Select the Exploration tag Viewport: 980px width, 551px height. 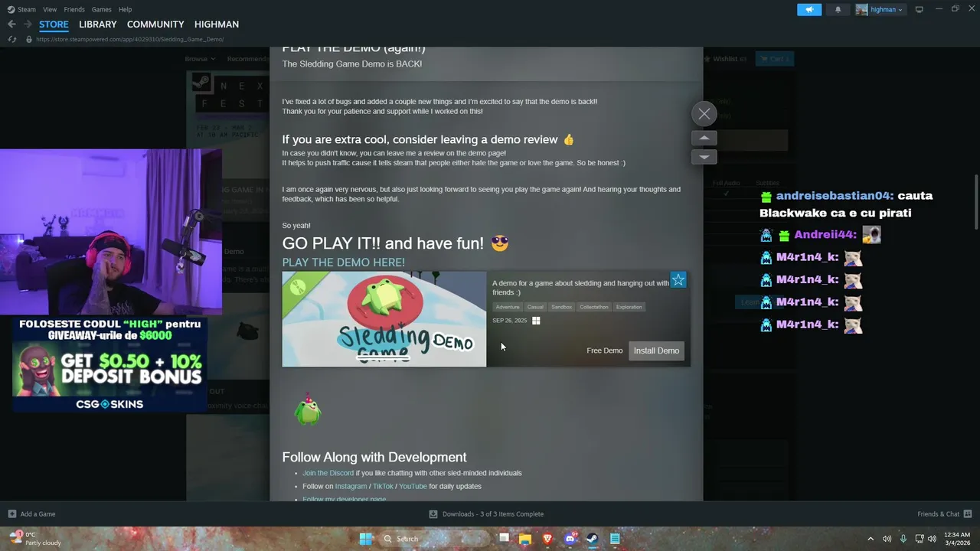point(629,307)
